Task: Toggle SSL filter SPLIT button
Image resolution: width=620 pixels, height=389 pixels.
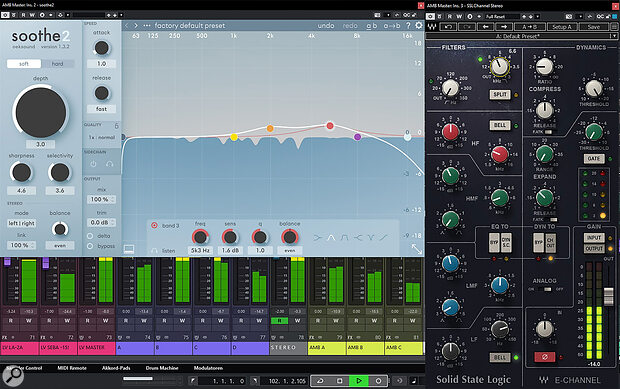Action: (500, 94)
